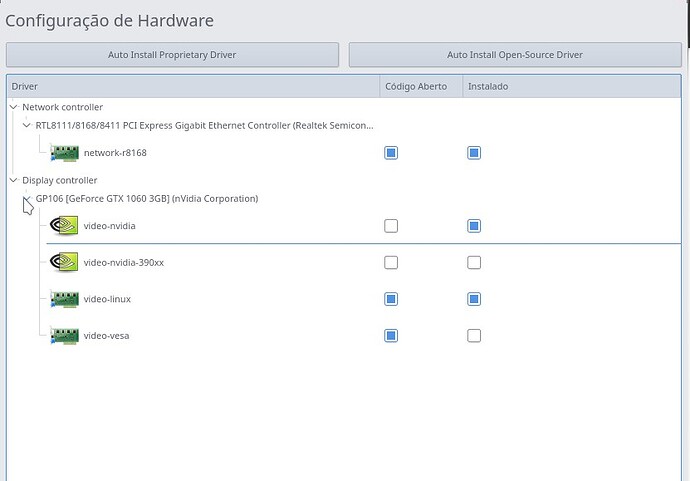Select the video-linux driver row label

(x=107, y=299)
